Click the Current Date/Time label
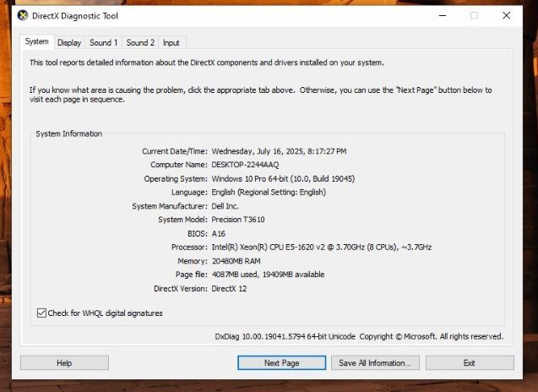 tap(175, 151)
